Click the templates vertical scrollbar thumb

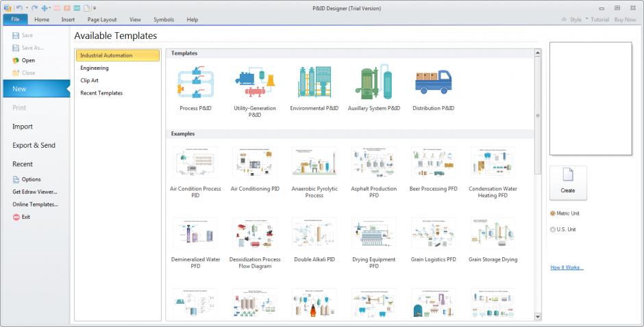tap(538, 116)
